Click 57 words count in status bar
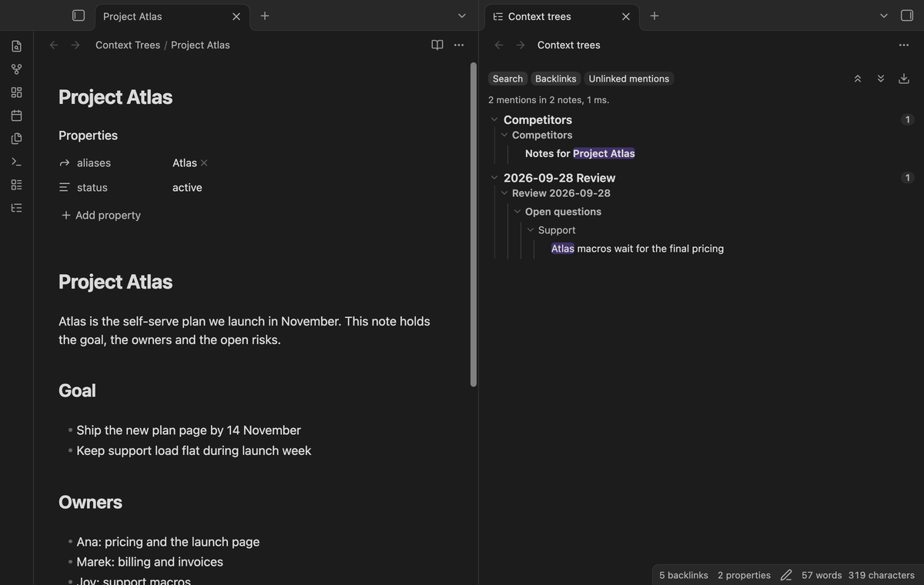The height and width of the screenshot is (585, 924). pos(822,575)
